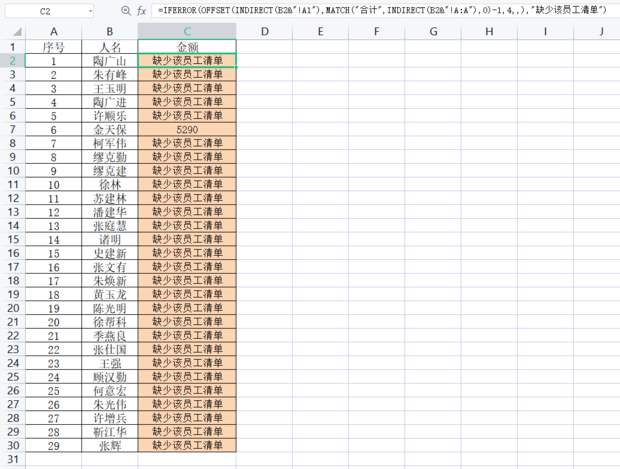Select column I header
620x469 pixels.
pyautogui.click(x=545, y=31)
